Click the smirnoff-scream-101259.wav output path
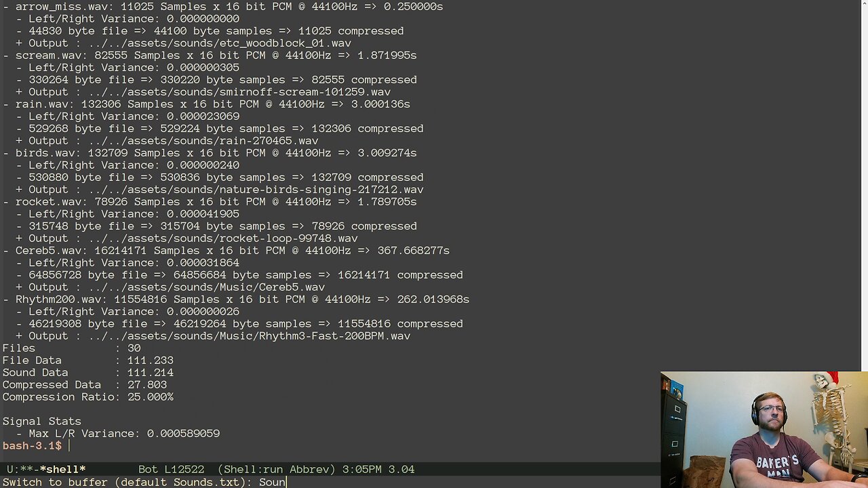Screen dimensions: 868x488 tap(239, 91)
